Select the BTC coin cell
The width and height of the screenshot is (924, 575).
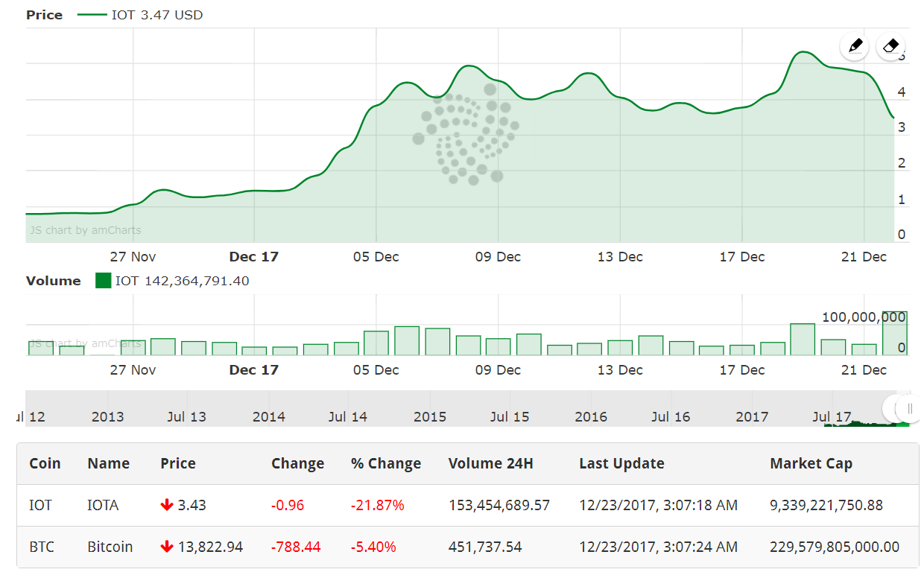pyautogui.click(x=40, y=547)
